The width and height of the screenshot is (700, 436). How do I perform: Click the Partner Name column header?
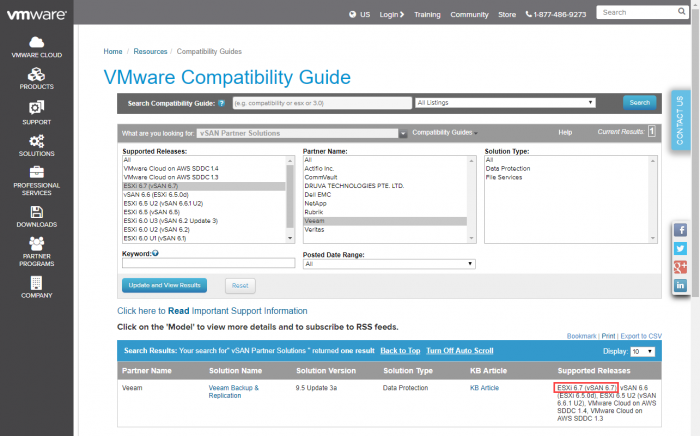coord(147,371)
